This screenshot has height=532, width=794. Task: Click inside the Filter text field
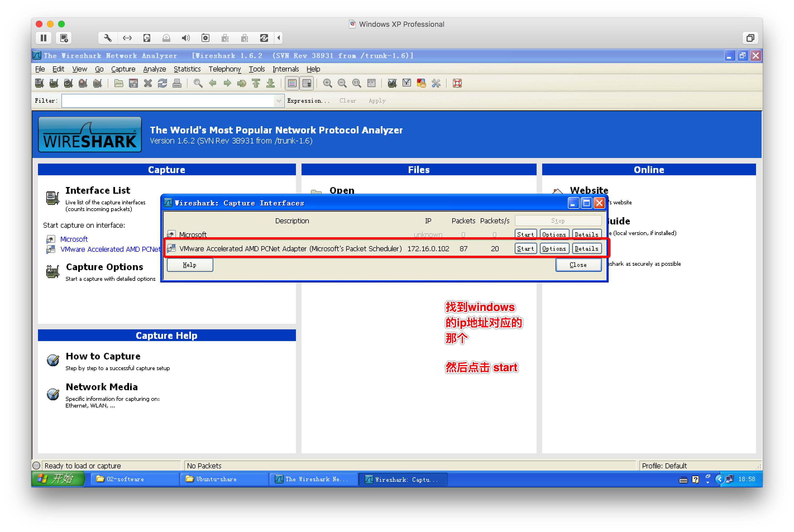(x=168, y=101)
